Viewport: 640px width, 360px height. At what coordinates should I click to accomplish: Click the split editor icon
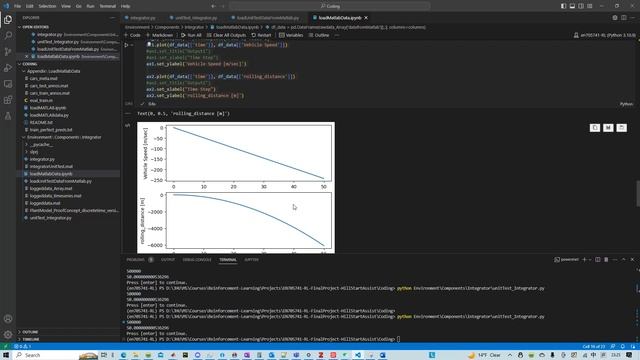pos(624,18)
